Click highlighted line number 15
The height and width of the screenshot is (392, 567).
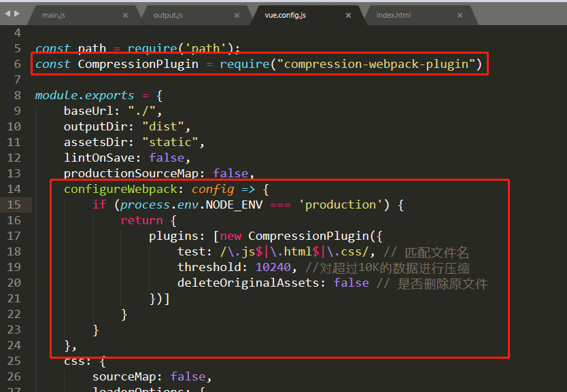pos(14,205)
